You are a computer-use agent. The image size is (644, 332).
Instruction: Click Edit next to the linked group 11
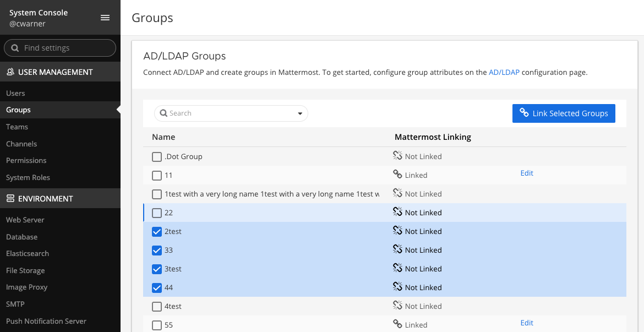527,173
